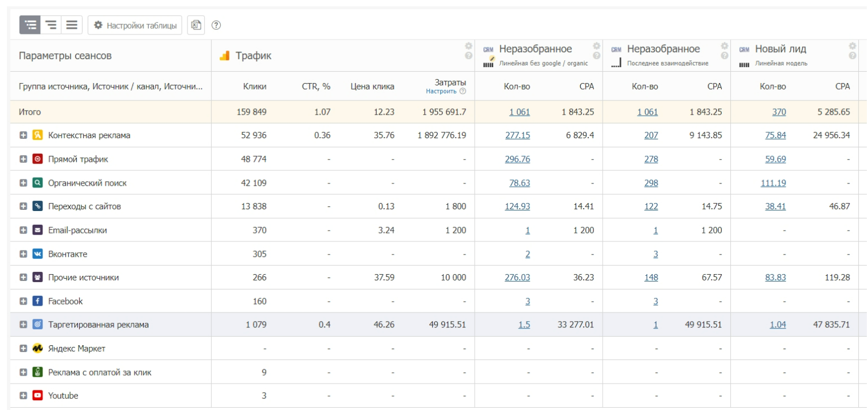Sort by Цена клика column header
868x410 pixels.
coord(372,87)
